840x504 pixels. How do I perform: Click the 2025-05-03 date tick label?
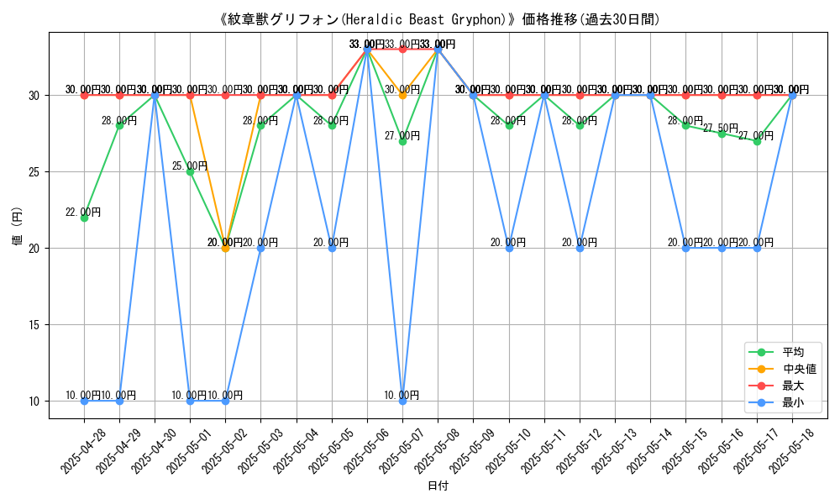(260, 451)
